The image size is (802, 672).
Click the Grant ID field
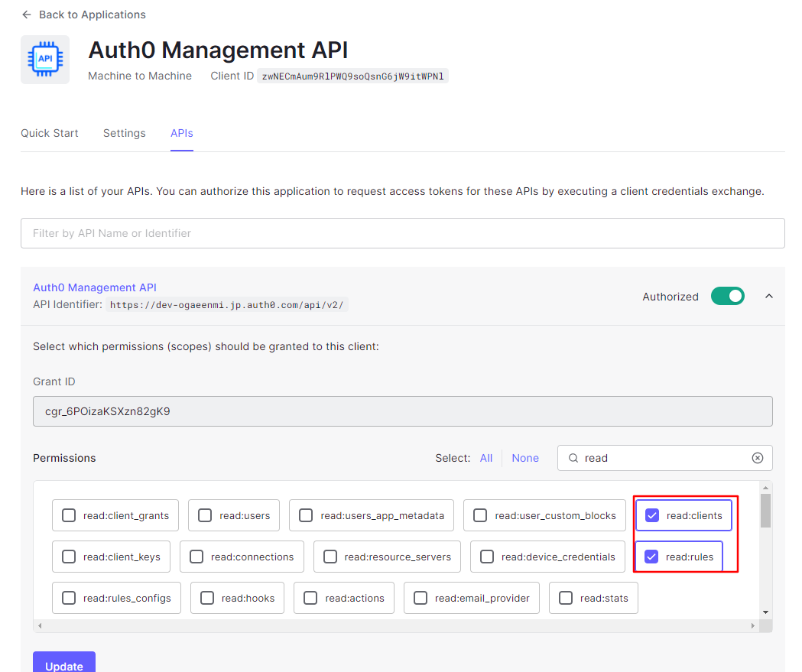[x=403, y=411]
